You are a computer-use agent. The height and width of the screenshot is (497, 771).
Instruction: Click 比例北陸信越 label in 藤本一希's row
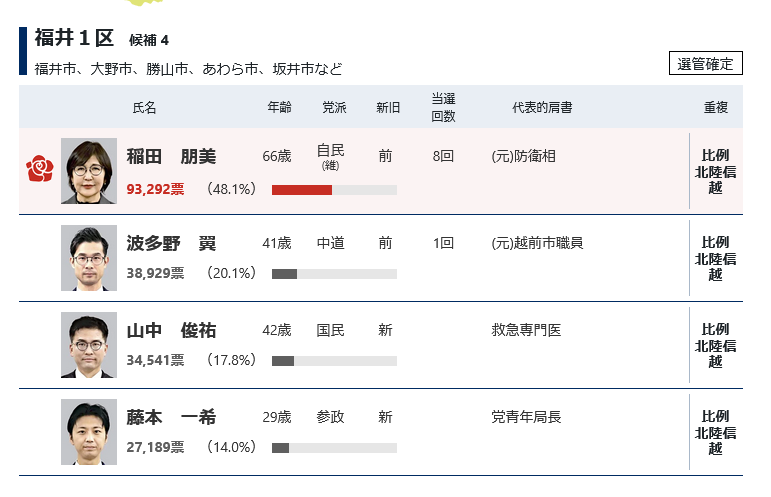coord(715,432)
